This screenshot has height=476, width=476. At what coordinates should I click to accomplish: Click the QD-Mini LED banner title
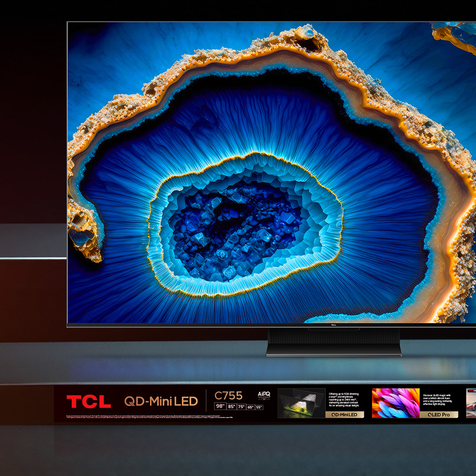coord(161,401)
